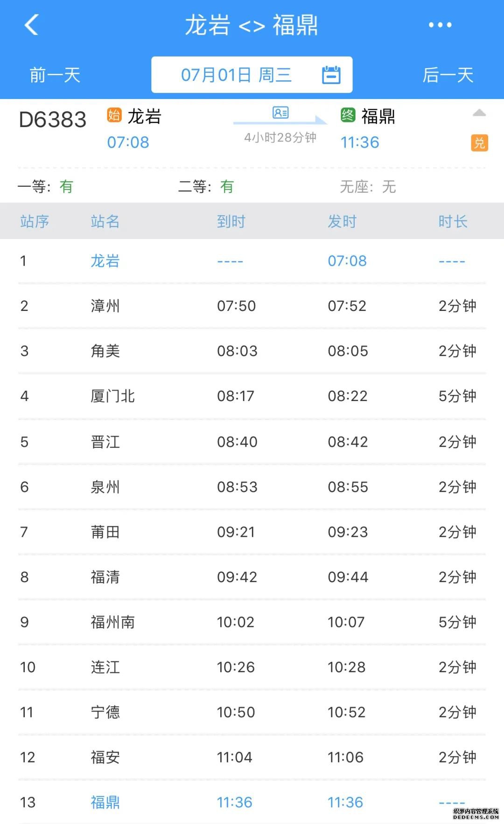Go to previous day 前一天
The image size is (504, 824).
[55, 75]
